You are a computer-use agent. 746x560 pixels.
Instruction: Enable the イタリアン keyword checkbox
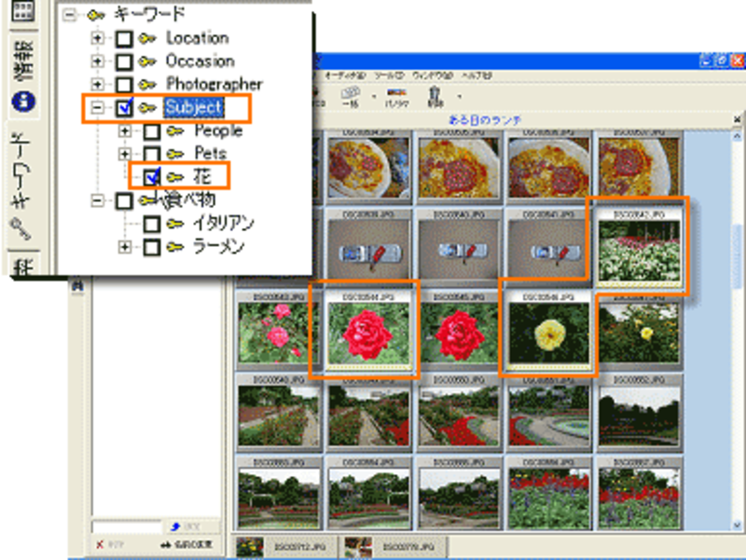(x=151, y=224)
